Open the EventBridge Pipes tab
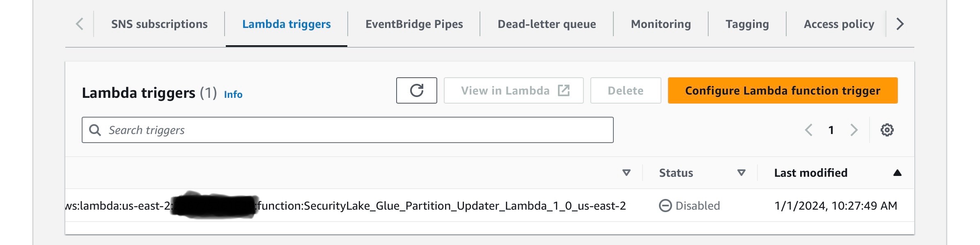This screenshot has height=245, width=980. pos(414,24)
